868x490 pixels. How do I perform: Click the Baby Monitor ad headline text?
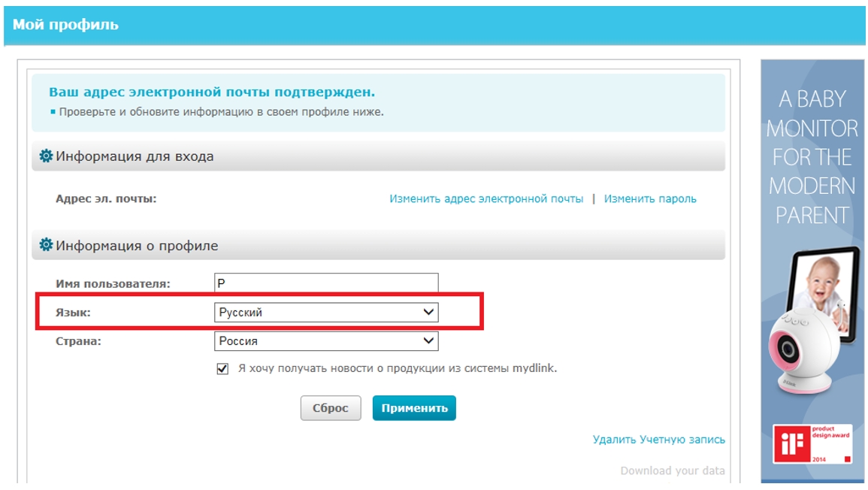[812, 156]
